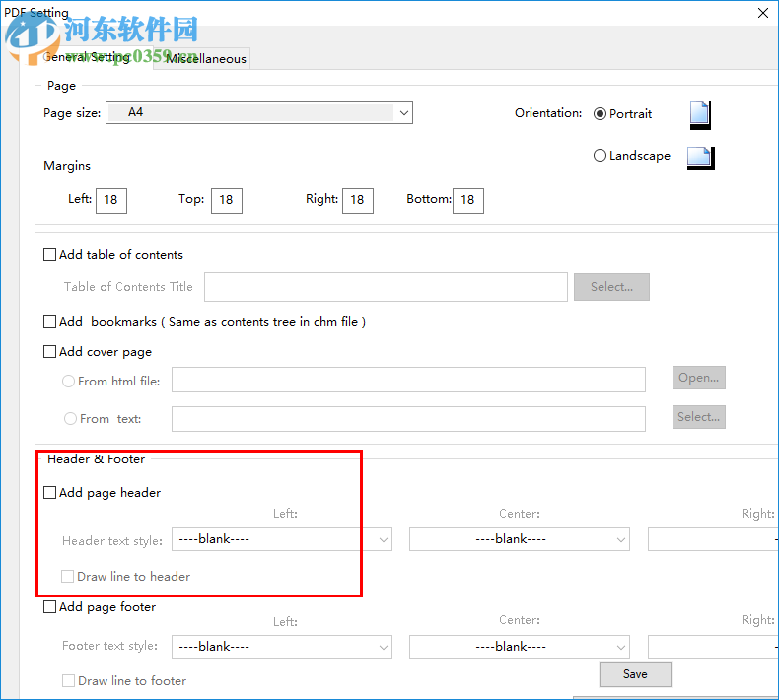
Task: Click the portrait page orientation icon
Action: pos(700,114)
